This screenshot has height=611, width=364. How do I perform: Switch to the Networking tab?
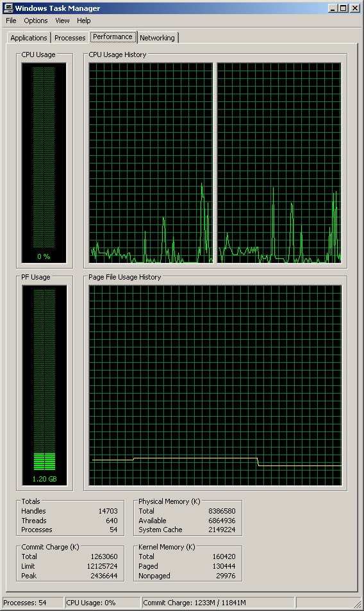[x=157, y=38]
